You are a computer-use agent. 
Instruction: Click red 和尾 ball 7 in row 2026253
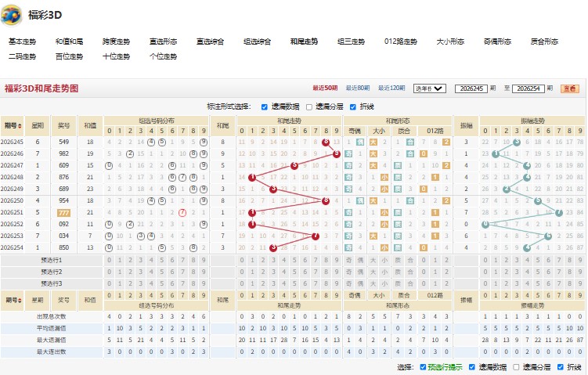coord(316,236)
